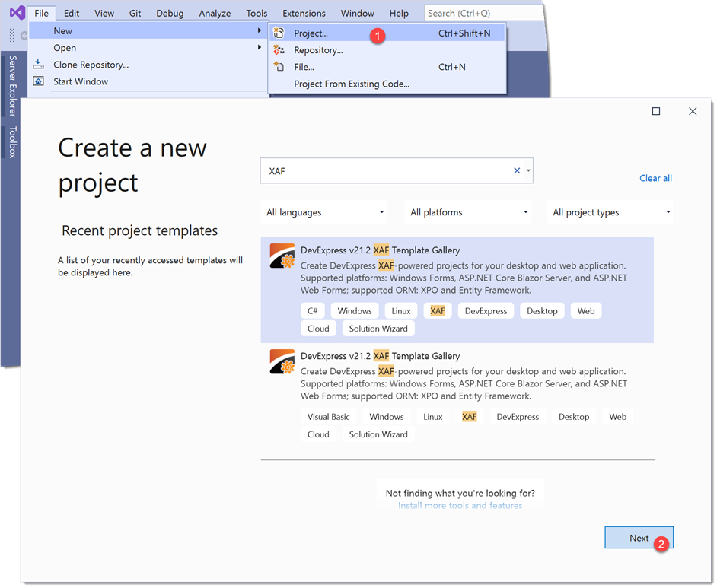The height and width of the screenshot is (588, 717).
Task: Clear the XAF search text with X
Action: pos(517,171)
